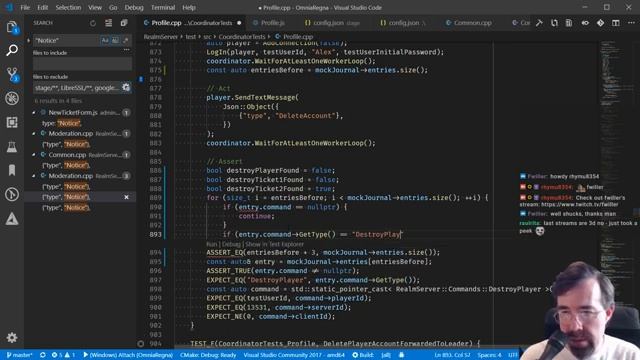The height and width of the screenshot is (360, 640).
Task: Toggle Match Case in search box
Action: pos(105,40)
